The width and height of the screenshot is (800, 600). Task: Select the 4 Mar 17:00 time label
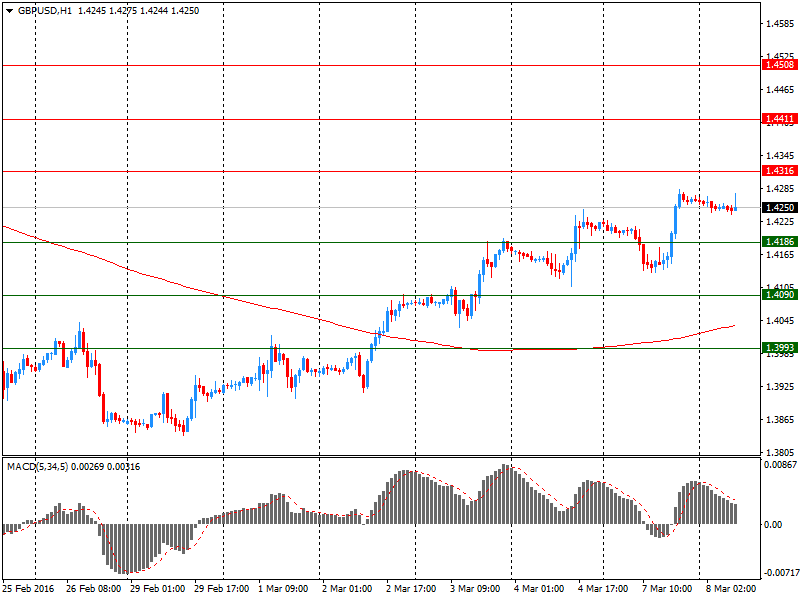pyautogui.click(x=603, y=589)
